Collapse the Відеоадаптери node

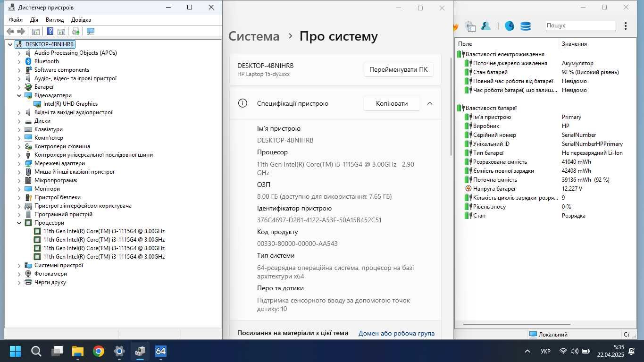tap(19, 95)
